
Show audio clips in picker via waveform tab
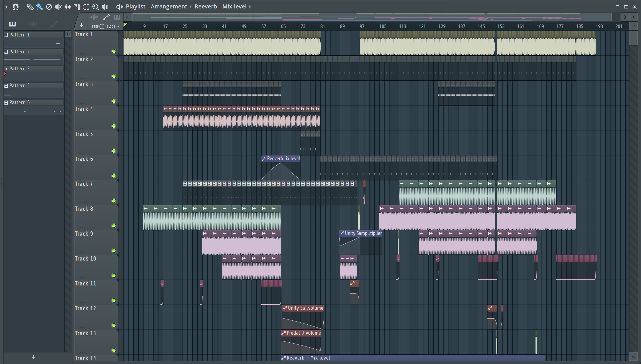tap(34, 24)
